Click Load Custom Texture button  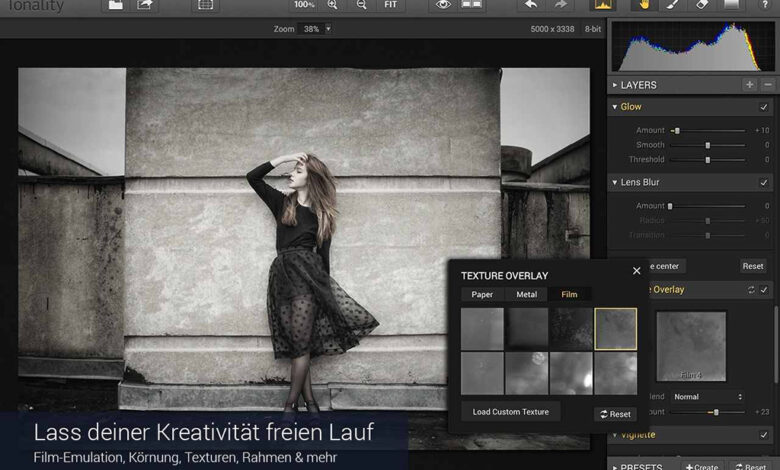point(511,412)
